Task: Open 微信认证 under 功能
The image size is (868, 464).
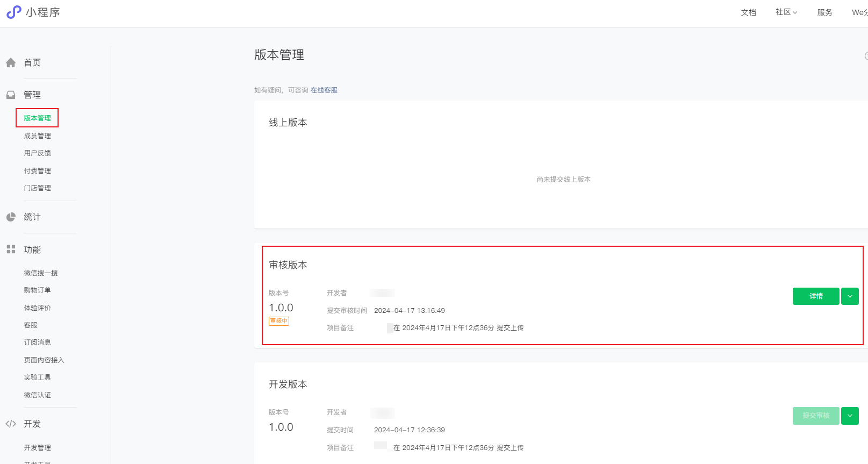Action: click(37, 395)
